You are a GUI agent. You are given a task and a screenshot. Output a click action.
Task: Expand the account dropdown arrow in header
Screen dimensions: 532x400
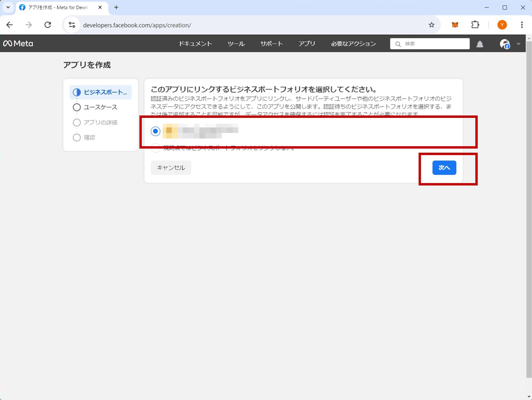[518, 44]
